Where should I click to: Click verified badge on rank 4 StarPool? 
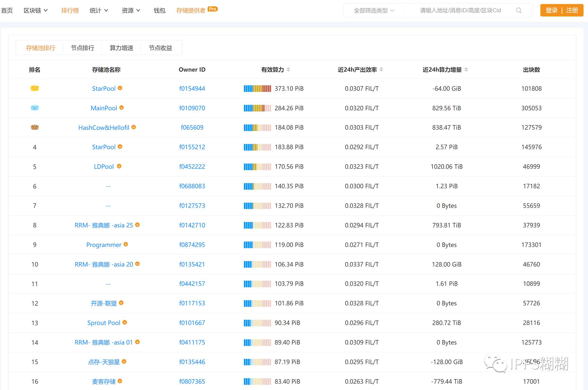(120, 147)
